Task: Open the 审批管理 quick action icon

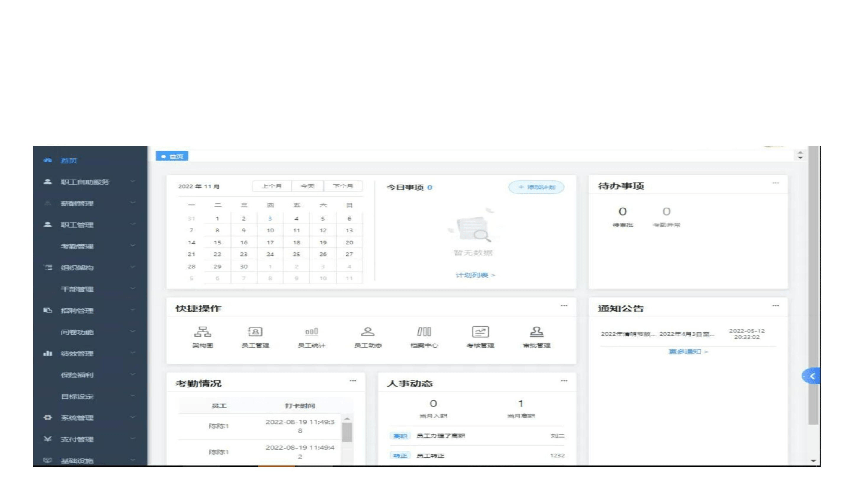Action: click(x=536, y=332)
